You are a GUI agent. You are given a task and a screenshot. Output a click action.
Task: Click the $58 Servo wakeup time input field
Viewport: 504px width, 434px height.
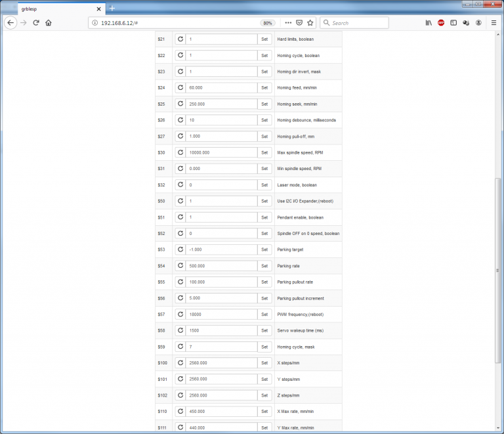pyautogui.click(x=221, y=330)
